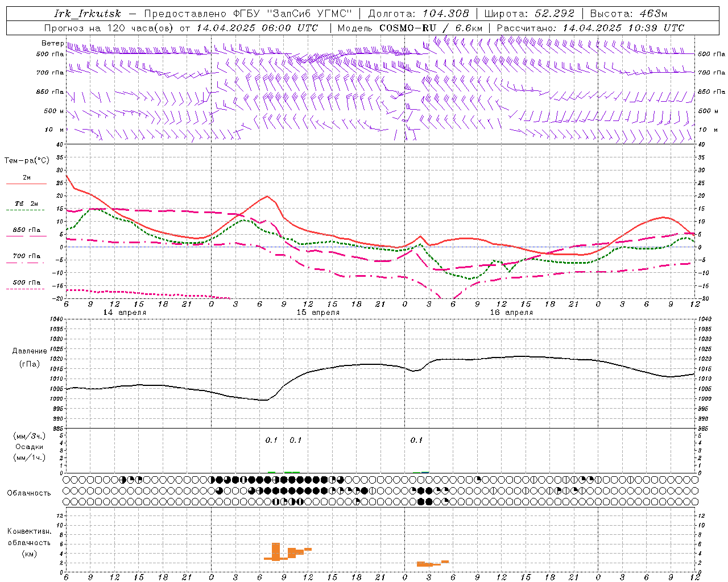Click the 15 апреля date label

pyautogui.click(x=318, y=313)
